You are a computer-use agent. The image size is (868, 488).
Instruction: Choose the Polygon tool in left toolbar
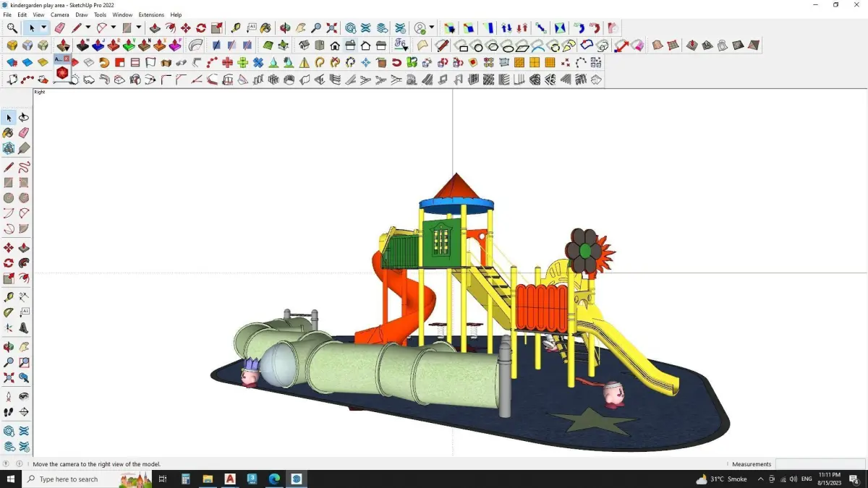point(24,197)
